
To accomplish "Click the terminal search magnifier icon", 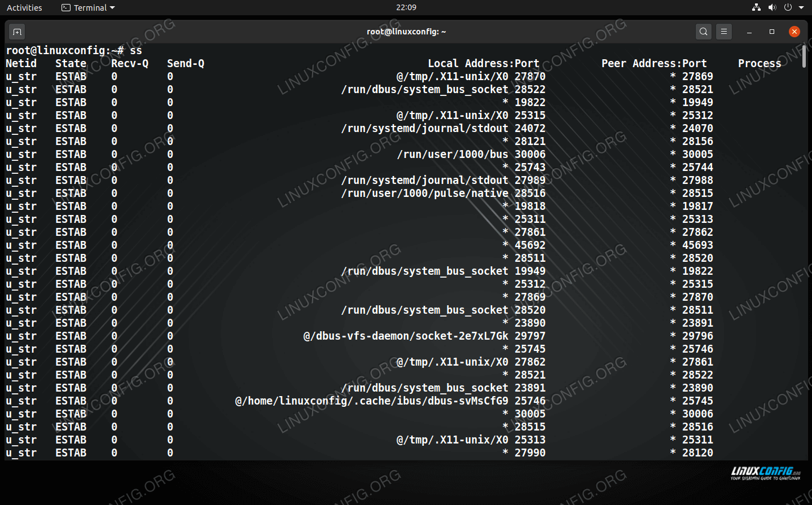I will 703,32.
